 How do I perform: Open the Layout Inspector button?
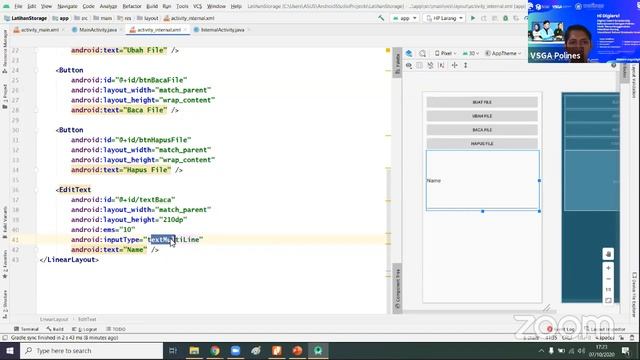605,329
